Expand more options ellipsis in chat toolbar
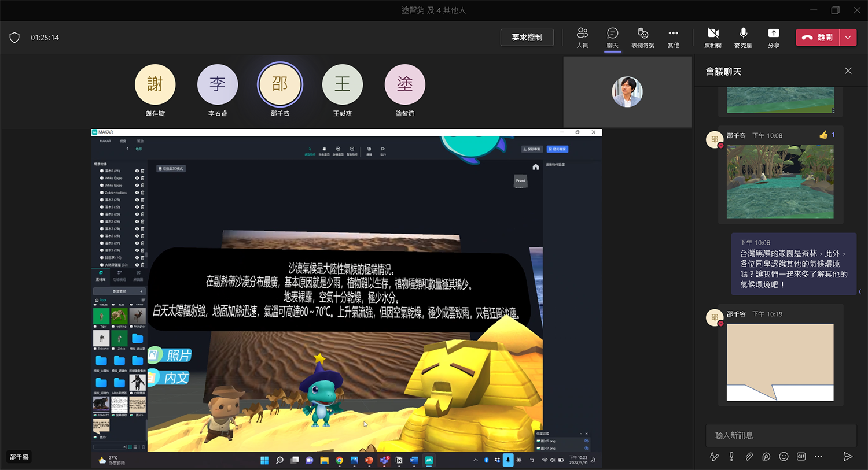868x470 pixels. click(818, 457)
